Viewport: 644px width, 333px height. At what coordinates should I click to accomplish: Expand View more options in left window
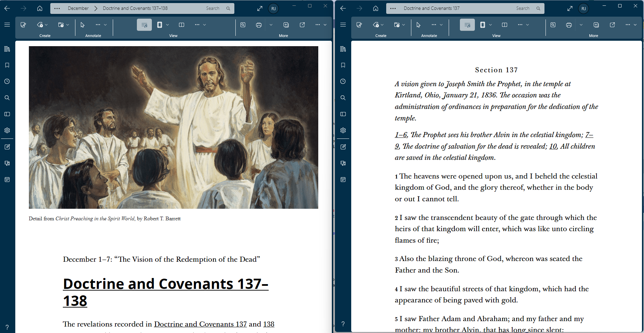200,25
